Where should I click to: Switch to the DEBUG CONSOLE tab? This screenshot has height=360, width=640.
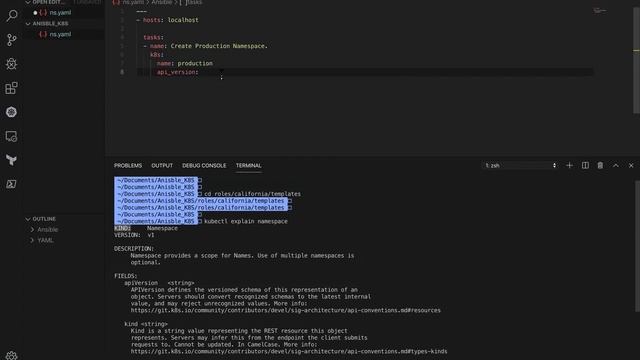(204, 165)
